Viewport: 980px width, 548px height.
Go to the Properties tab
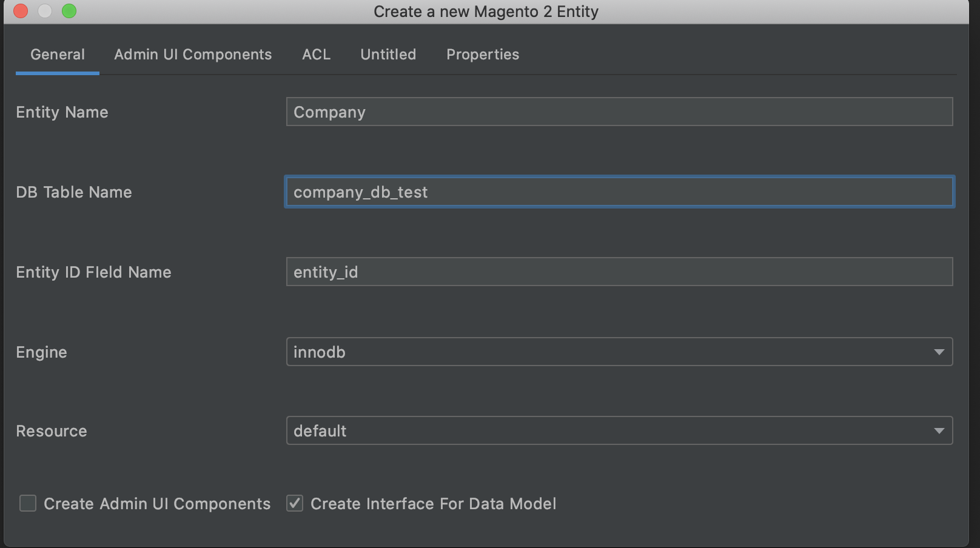pyautogui.click(x=483, y=55)
